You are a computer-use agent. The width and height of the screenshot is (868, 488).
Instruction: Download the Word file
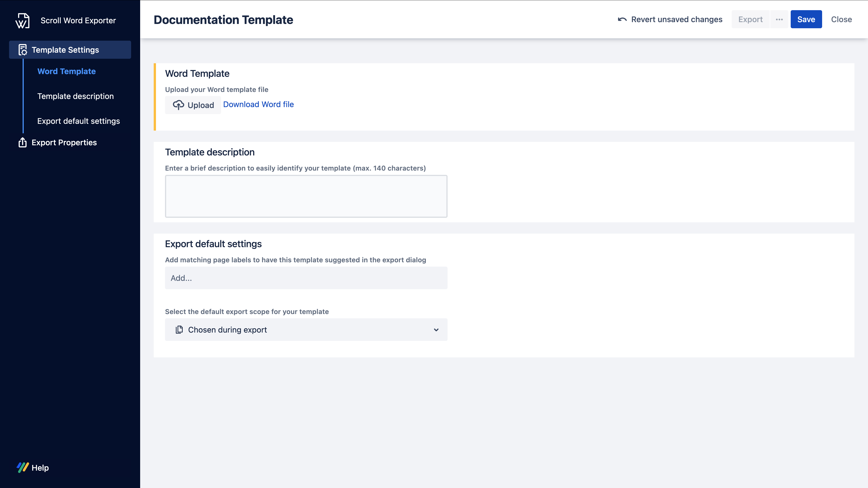(258, 104)
